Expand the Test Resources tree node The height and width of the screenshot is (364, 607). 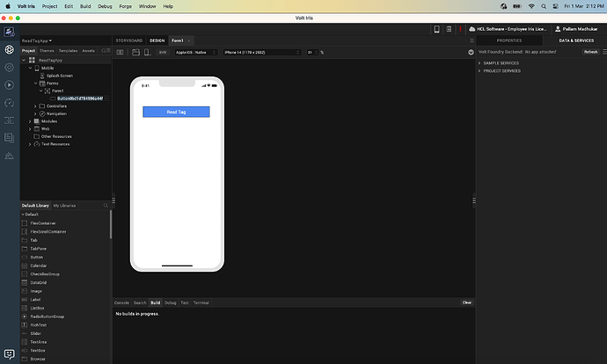[30, 144]
